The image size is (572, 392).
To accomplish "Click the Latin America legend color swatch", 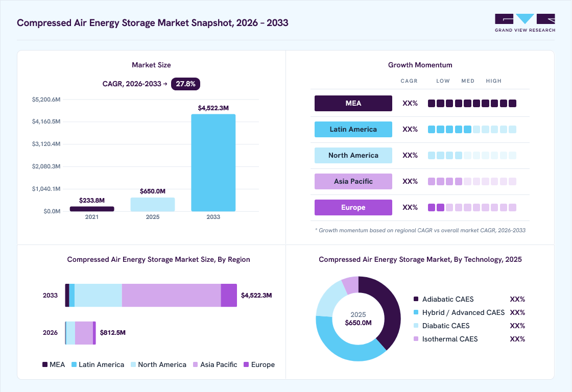I will 74,364.
